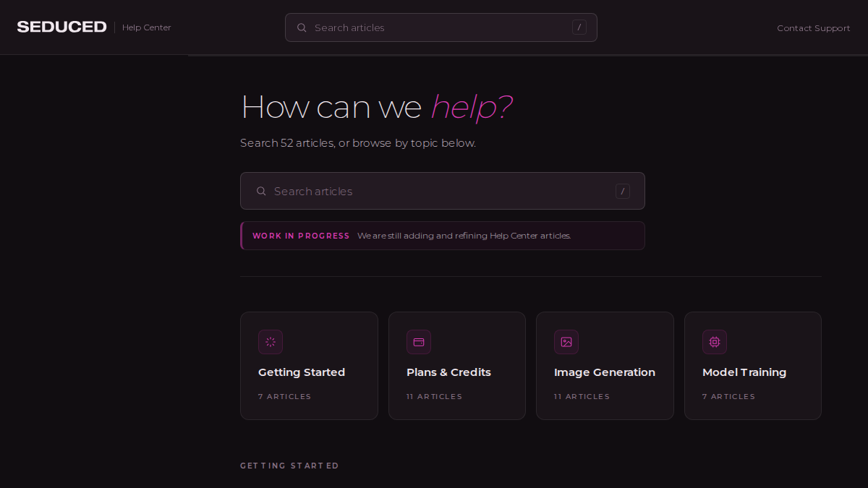Click the Image Generation picture icon
Viewport: 868px width, 488px height.
click(566, 342)
